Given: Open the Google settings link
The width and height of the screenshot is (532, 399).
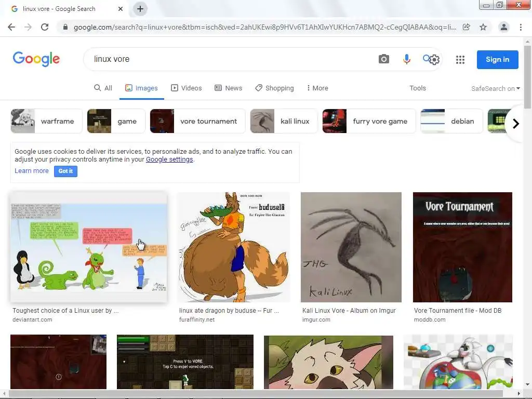Looking at the screenshot, I should [x=169, y=159].
